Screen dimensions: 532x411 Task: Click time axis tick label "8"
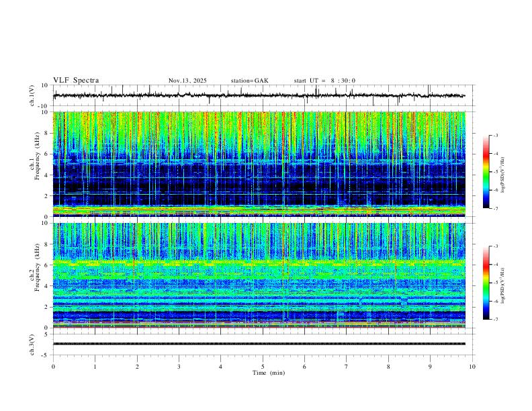coord(388,367)
